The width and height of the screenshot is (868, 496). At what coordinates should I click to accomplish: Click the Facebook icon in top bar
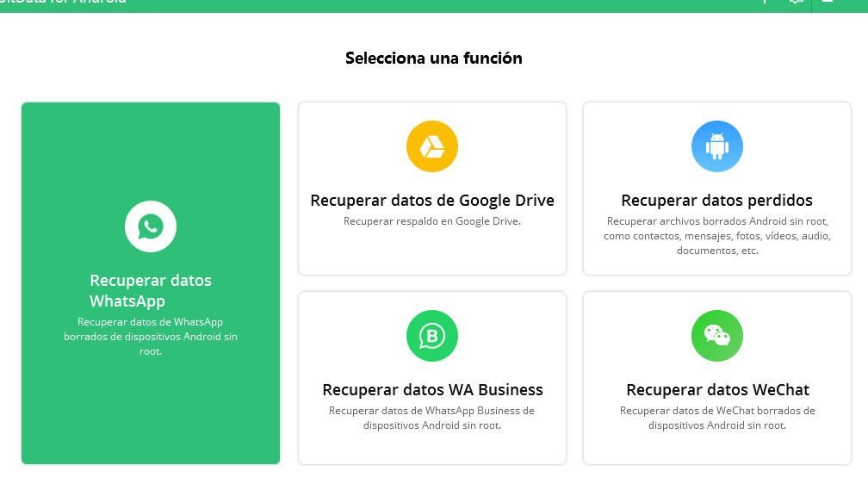[x=765, y=3]
